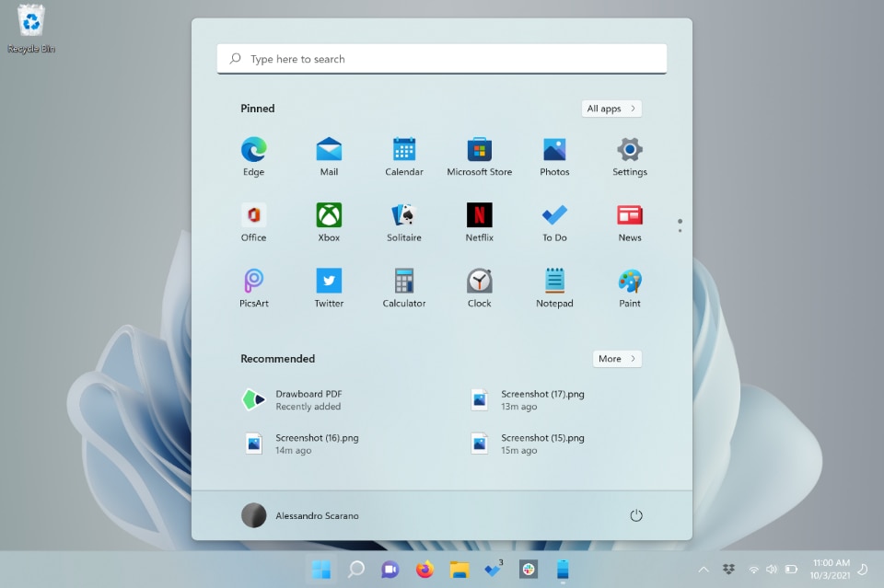Open Firefox from the taskbar
This screenshot has width=884, height=588.
pos(425,570)
